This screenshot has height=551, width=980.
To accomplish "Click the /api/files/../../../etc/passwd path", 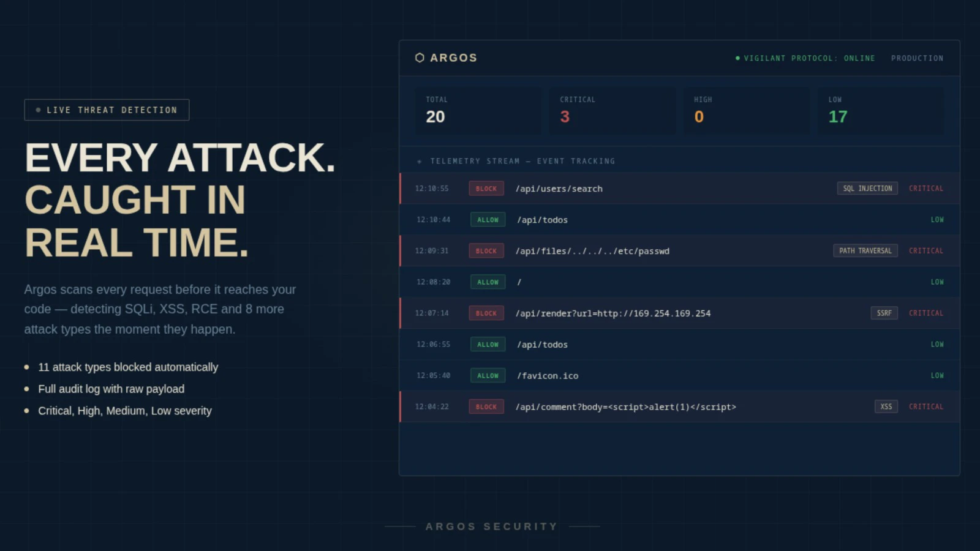I will pyautogui.click(x=593, y=251).
